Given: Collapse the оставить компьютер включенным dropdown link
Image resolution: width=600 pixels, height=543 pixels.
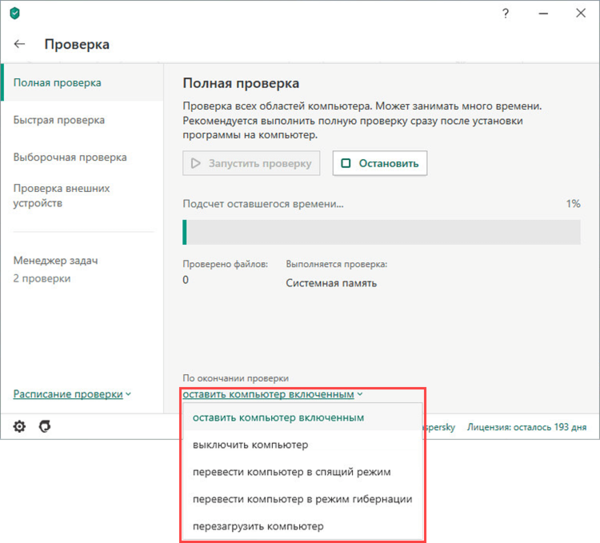Looking at the screenshot, I should point(272,394).
